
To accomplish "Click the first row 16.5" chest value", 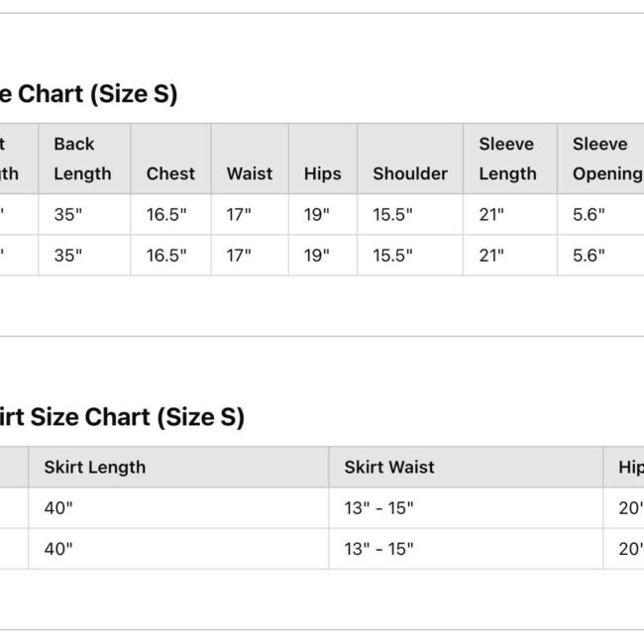I will tap(166, 214).
